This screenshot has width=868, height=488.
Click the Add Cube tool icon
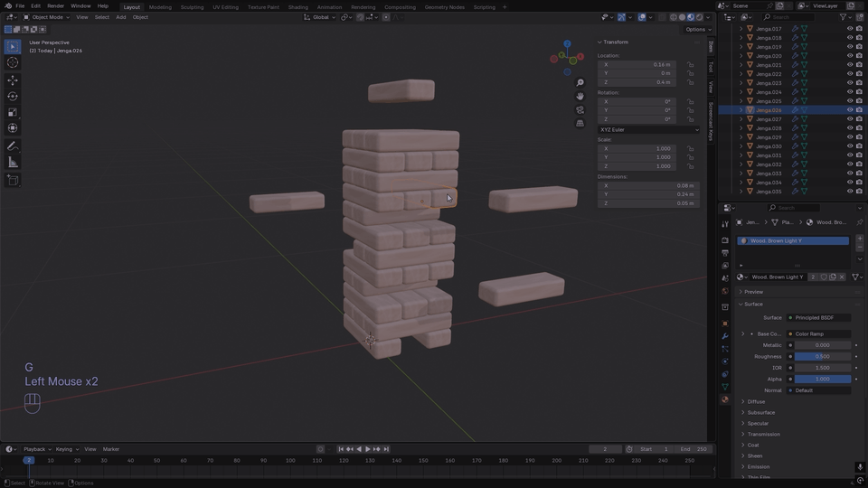(13, 181)
